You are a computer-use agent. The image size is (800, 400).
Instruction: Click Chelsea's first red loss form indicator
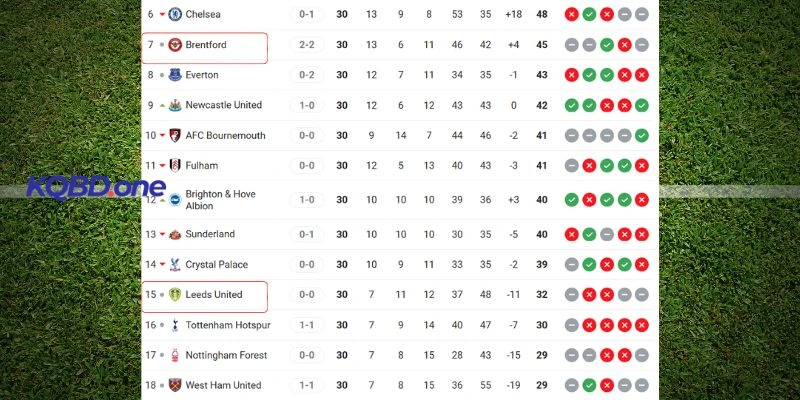pyautogui.click(x=571, y=14)
